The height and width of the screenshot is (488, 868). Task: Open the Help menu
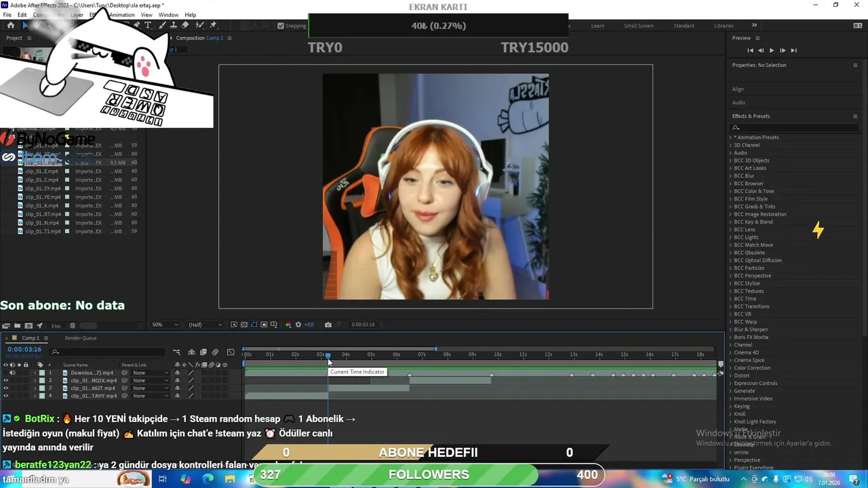(191, 15)
